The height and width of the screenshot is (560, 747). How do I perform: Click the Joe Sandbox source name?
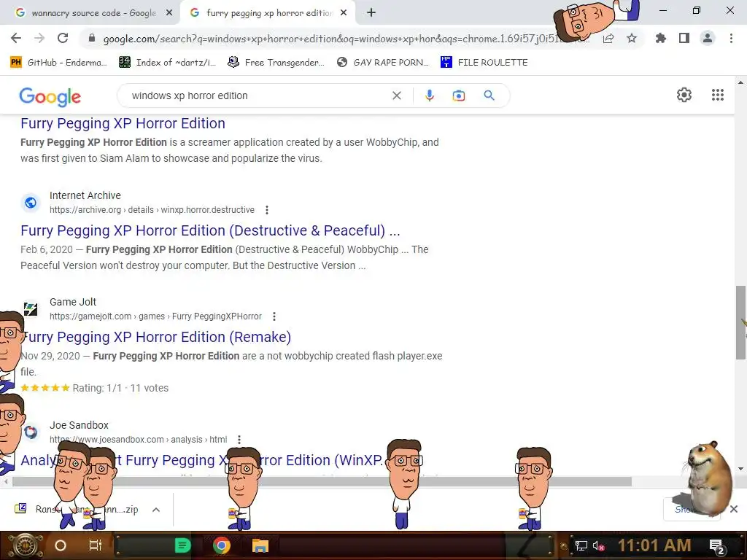click(79, 425)
